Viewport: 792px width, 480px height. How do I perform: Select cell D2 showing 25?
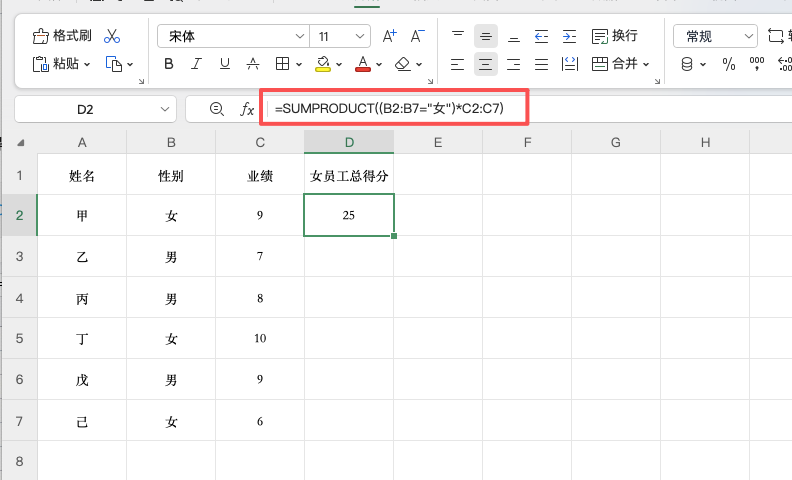pyautogui.click(x=349, y=215)
